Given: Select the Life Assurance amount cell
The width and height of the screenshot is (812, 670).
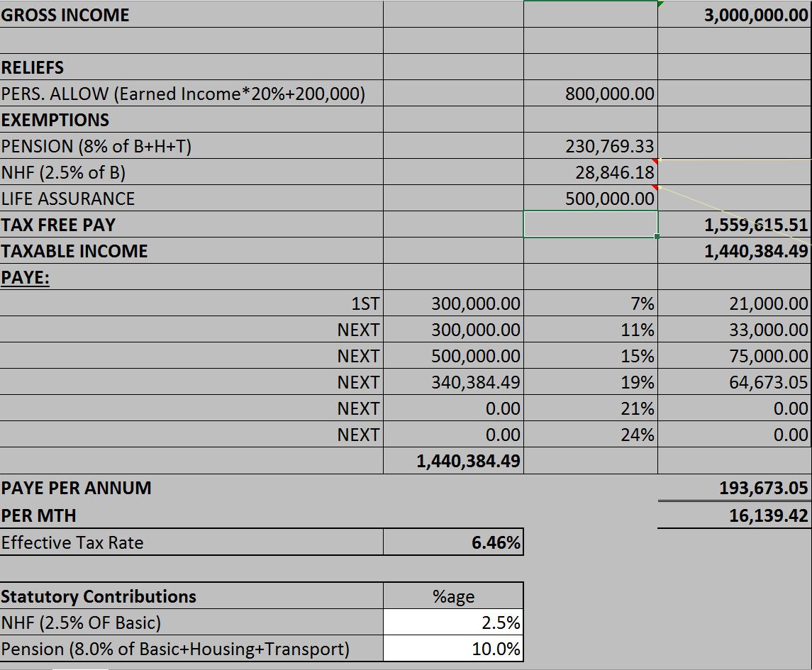Looking at the screenshot, I should coord(610,199).
